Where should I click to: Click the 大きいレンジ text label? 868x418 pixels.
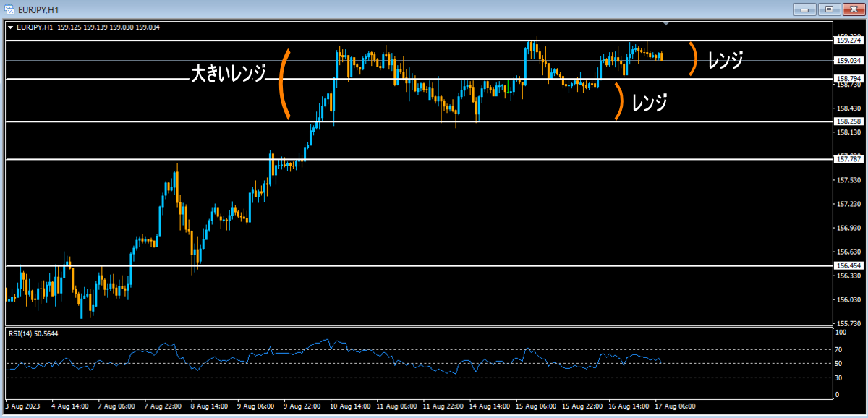(229, 74)
